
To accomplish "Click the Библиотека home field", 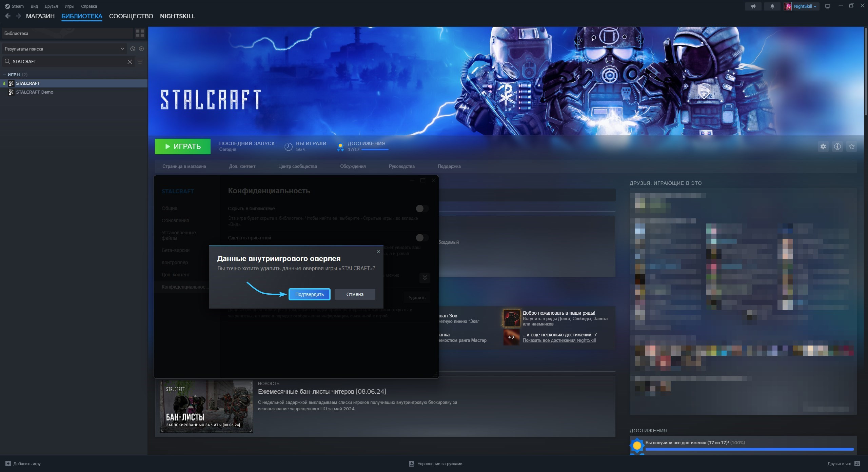I will 67,33.
